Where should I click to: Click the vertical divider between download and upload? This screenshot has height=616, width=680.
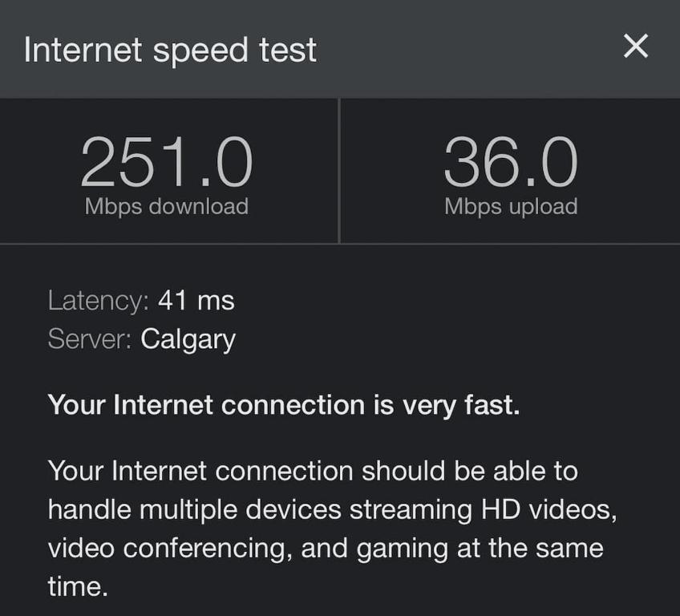(339, 170)
